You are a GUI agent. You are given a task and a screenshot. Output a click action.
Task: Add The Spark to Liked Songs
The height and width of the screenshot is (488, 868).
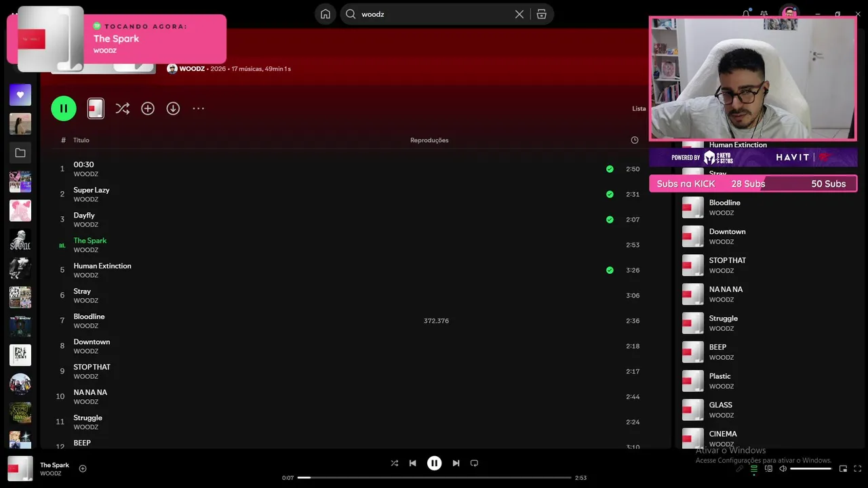pos(83,468)
